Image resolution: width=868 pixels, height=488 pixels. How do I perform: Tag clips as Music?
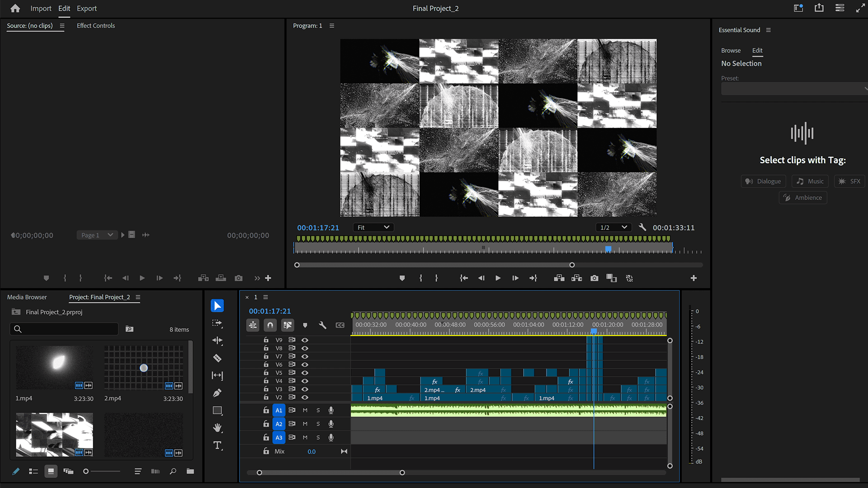810,182
